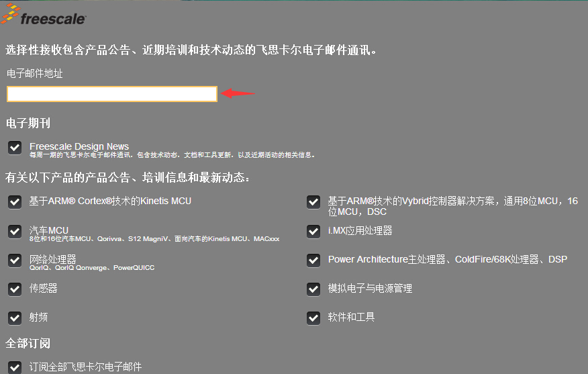The image size is (588, 374).
Task: Click the 网络处理器 label text
Action: (53, 259)
